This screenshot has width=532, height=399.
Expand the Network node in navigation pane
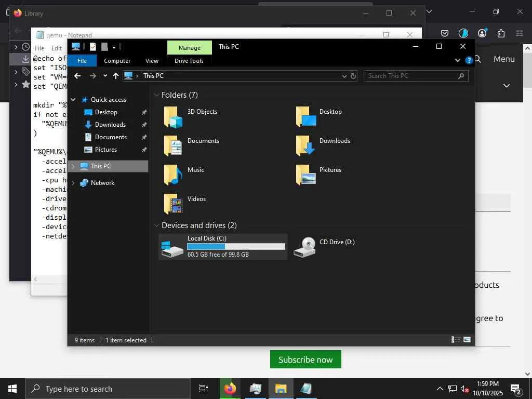pos(73,183)
